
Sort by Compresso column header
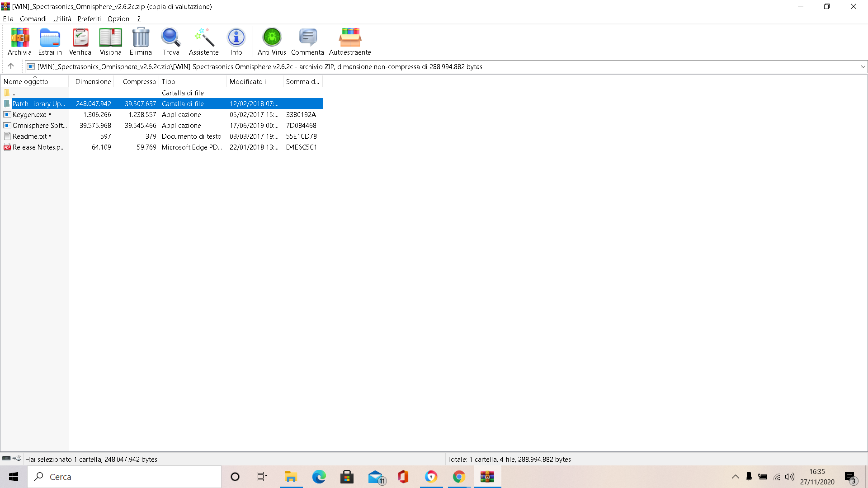(137, 81)
